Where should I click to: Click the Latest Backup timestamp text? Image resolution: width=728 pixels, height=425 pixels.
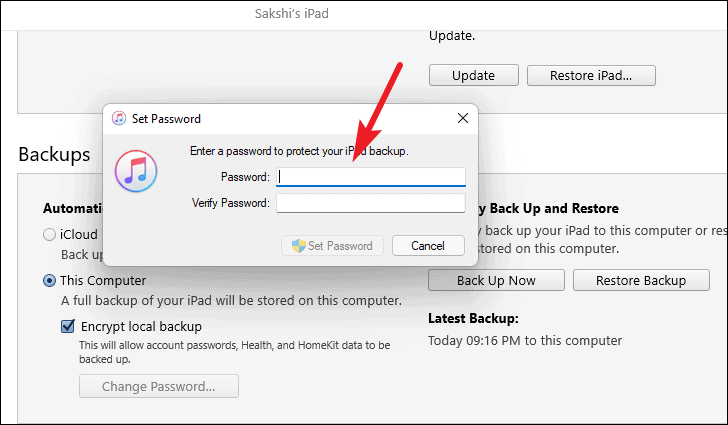coord(525,341)
